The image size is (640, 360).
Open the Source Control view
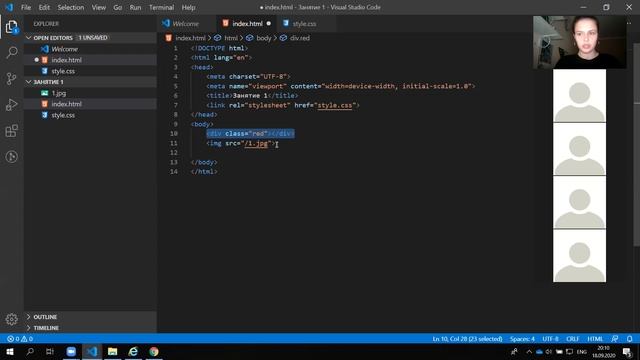[x=11, y=78]
